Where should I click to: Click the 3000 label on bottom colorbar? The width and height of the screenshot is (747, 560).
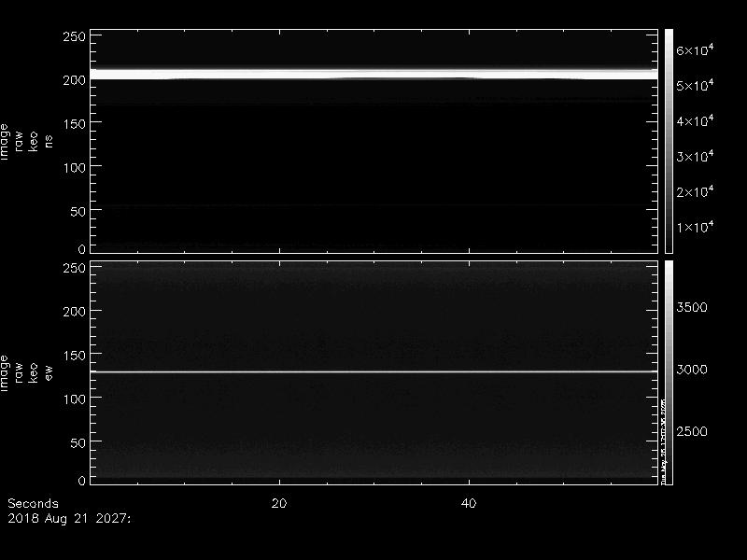(692, 370)
